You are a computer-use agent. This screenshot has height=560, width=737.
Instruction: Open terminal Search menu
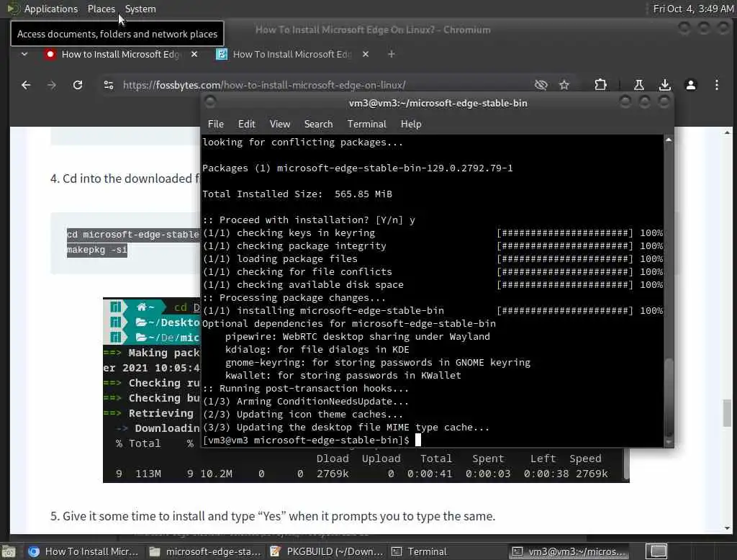click(318, 124)
